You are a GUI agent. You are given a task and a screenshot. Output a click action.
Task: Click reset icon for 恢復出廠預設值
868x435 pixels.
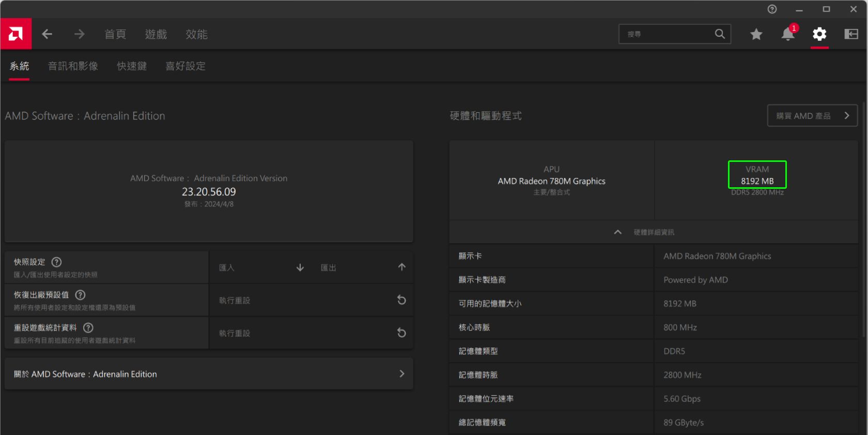tap(401, 300)
